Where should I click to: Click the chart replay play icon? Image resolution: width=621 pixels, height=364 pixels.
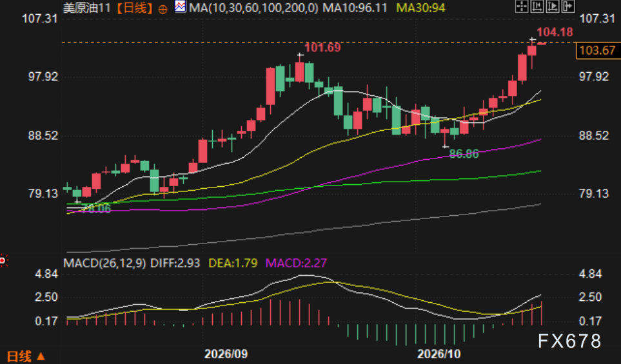(553, 6)
